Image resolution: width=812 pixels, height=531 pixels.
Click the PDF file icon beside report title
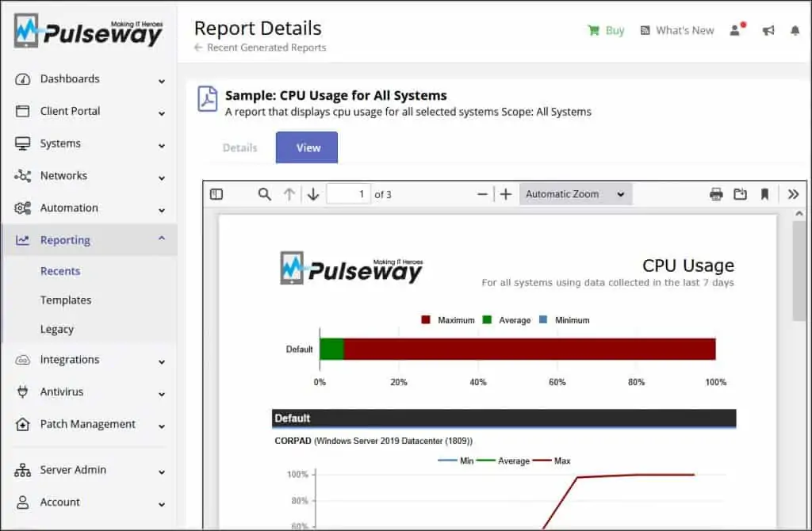tap(207, 99)
